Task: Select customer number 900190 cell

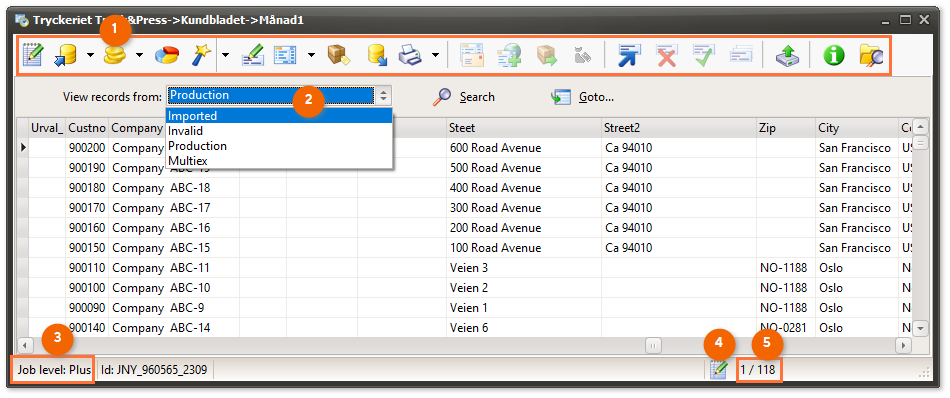Action: 87,168
